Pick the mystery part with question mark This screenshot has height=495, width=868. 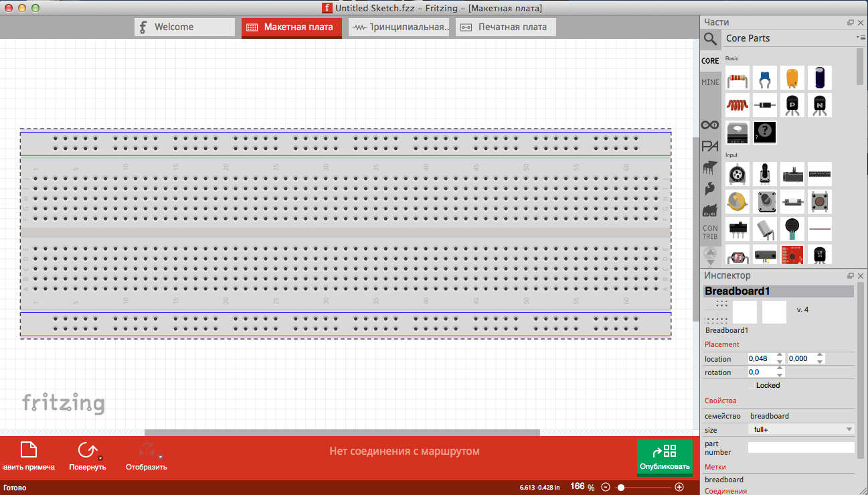pyautogui.click(x=765, y=133)
